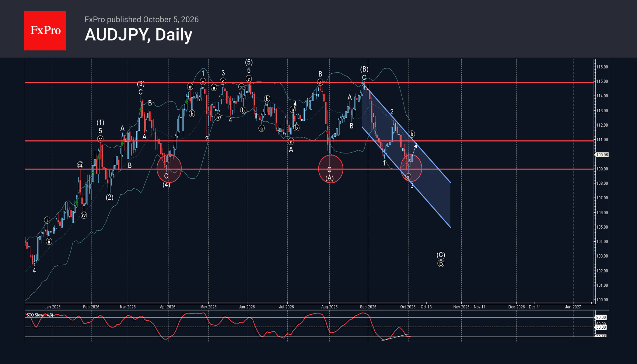Click the (A) wave label in red circle

coord(330,178)
